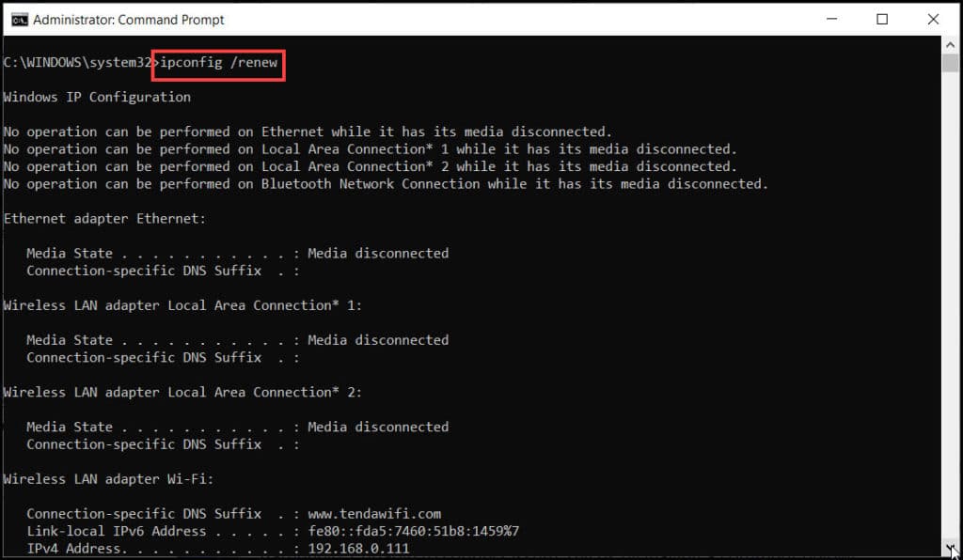This screenshot has height=560, width=963.
Task: Click 'Wireless LAN adapter Local Area Connection* 2:' line
Action: click(x=182, y=392)
